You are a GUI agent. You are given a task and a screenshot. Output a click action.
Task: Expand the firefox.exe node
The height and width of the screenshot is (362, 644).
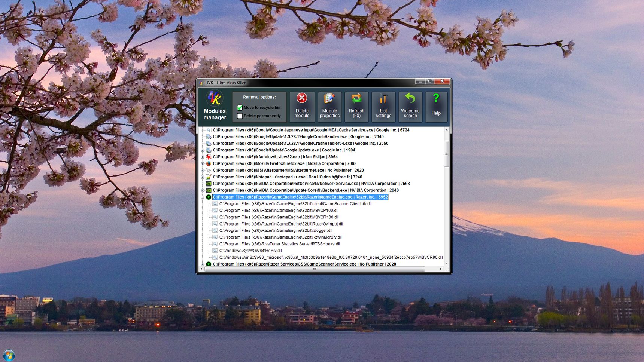coord(203,164)
